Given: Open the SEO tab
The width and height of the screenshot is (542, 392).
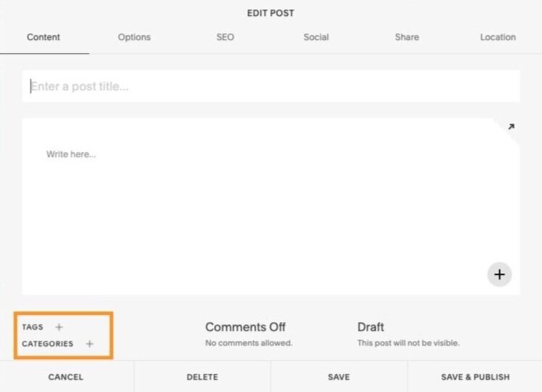Looking at the screenshot, I should click(x=225, y=37).
